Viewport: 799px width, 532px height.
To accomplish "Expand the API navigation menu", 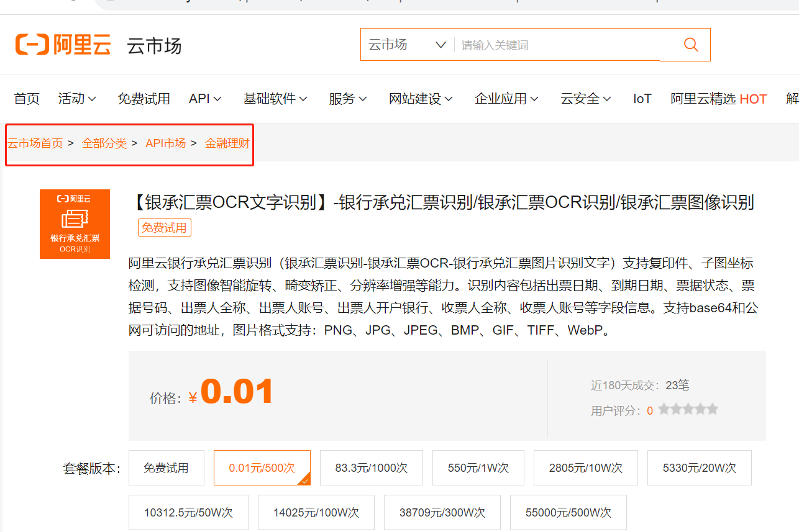I will (x=206, y=99).
